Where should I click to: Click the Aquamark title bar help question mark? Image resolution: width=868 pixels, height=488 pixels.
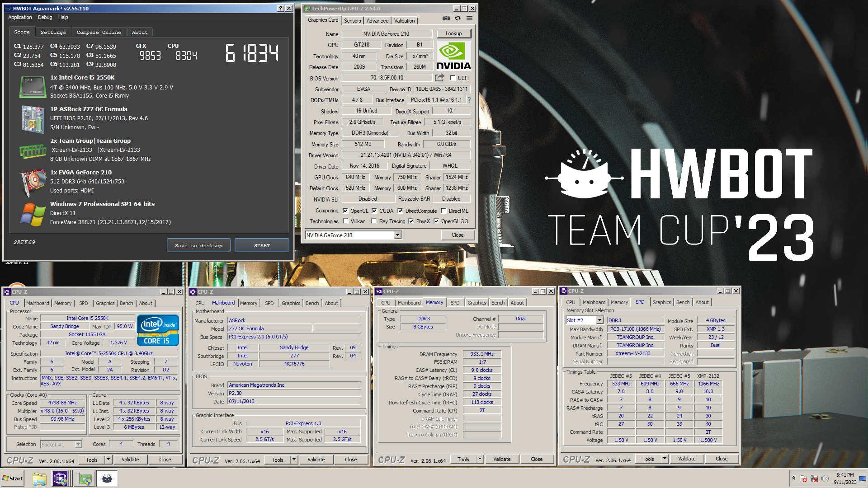coord(280,8)
